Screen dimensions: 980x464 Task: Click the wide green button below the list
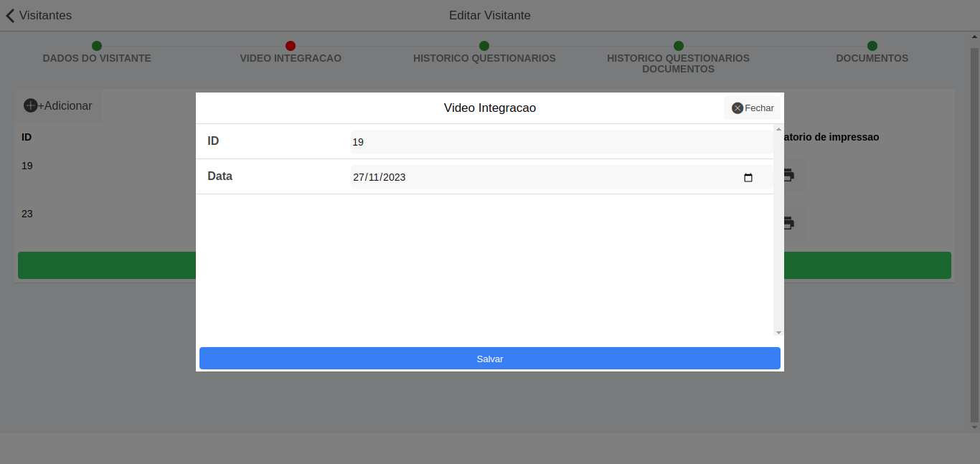pos(108,265)
